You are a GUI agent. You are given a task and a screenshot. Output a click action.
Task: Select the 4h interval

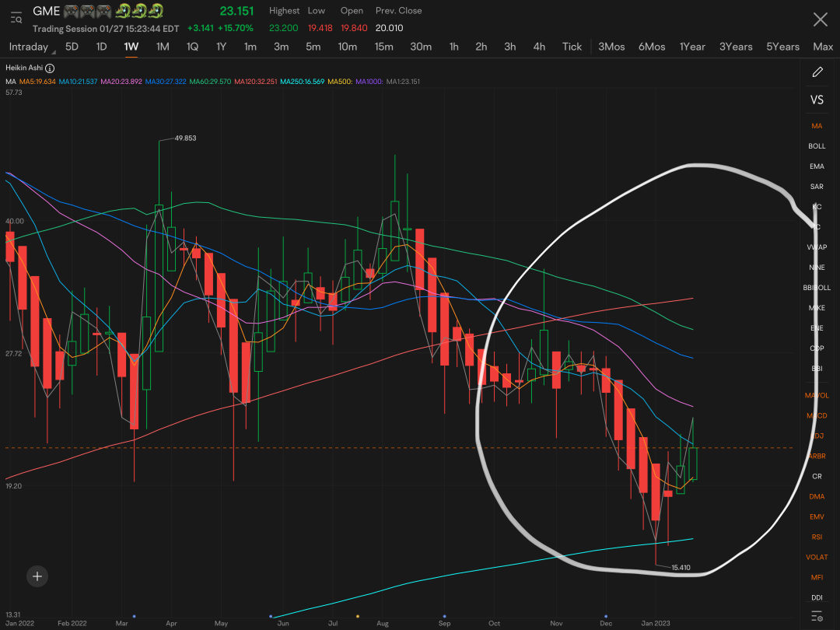pyautogui.click(x=540, y=47)
